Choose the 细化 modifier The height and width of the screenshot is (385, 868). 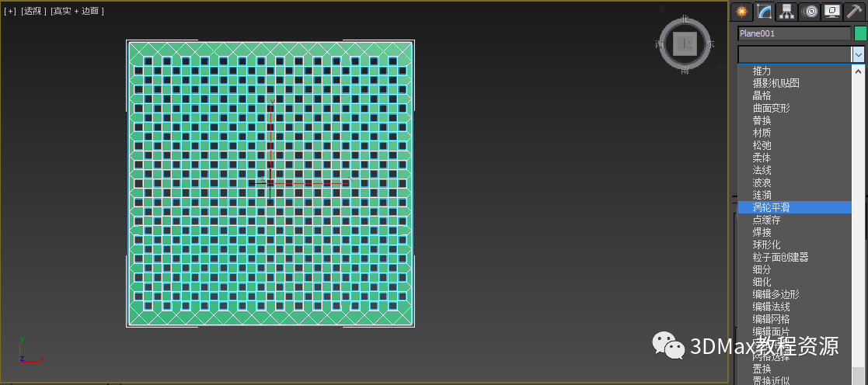coord(794,282)
